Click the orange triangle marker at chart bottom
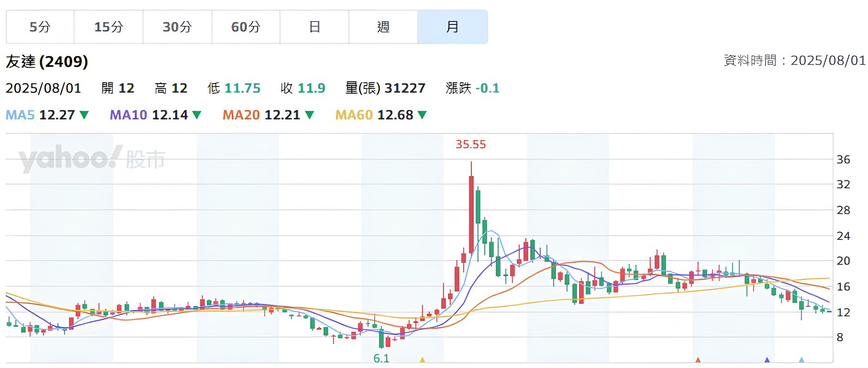 click(698, 360)
